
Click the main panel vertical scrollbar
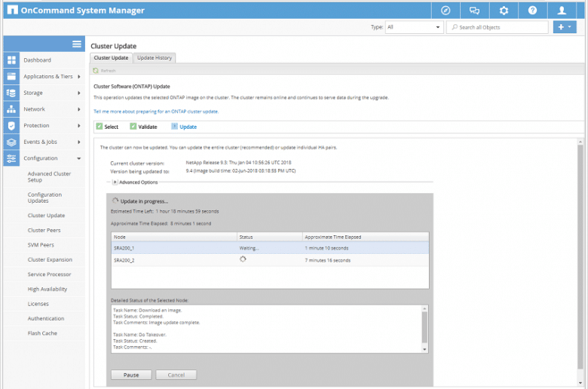click(x=580, y=257)
